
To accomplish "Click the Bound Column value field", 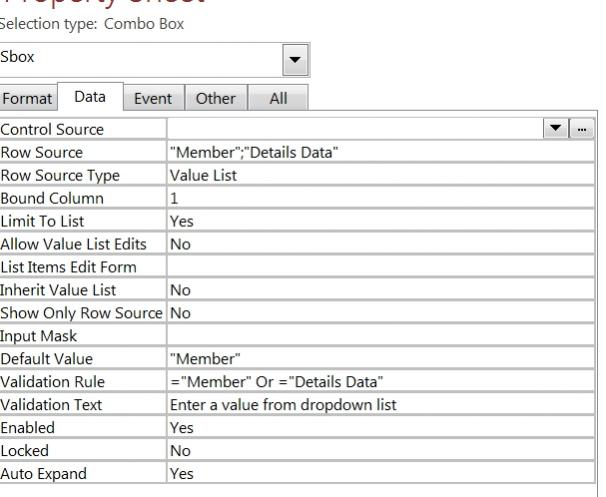I will pos(380,198).
